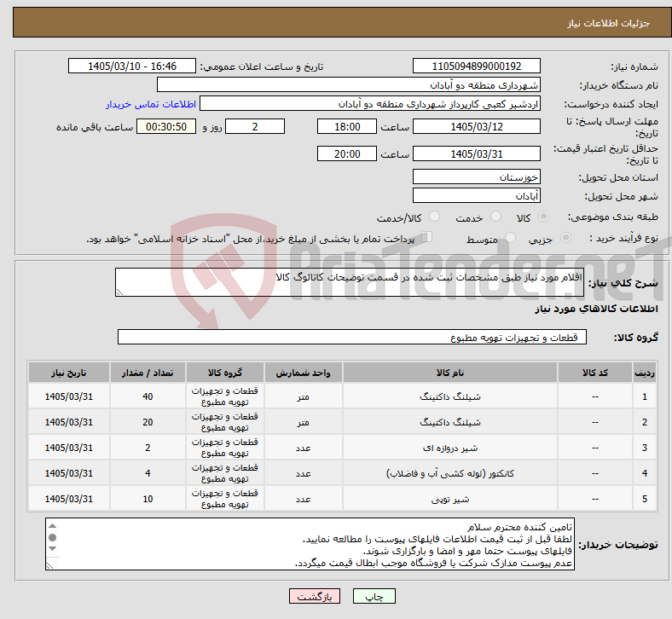Click the response deadline time 18:00

347,127
